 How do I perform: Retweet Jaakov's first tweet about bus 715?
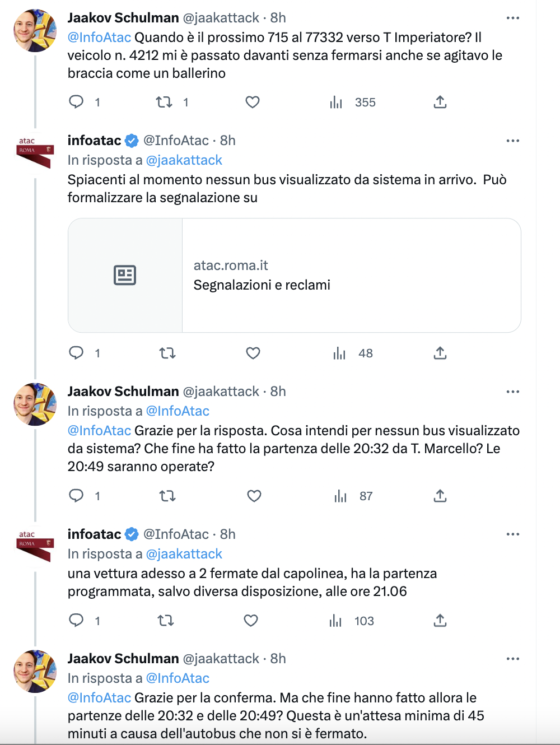[x=164, y=102]
